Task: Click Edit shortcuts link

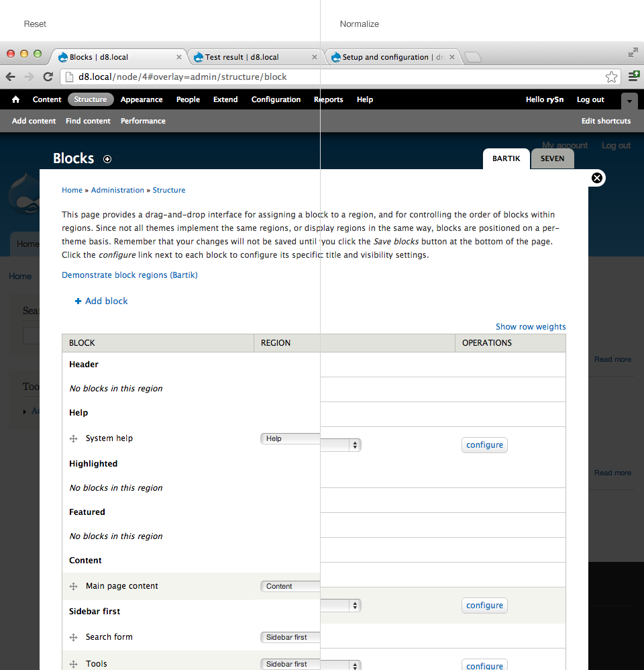Action: pyautogui.click(x=606, y=121)
